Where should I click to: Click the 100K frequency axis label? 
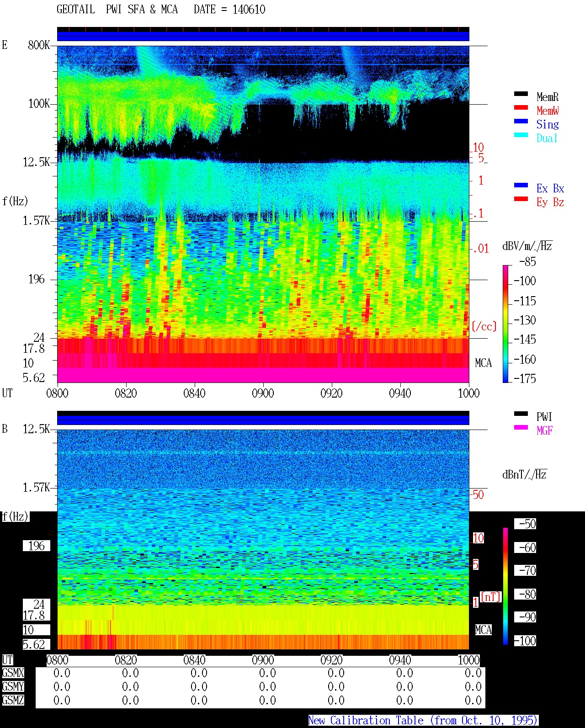39,104
